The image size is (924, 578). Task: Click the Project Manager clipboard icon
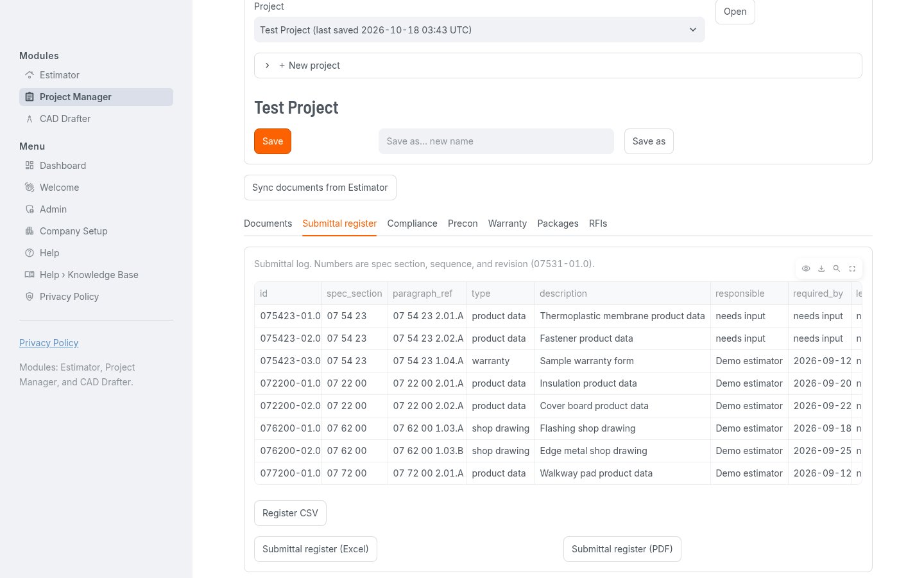click(x=30, y=97)
